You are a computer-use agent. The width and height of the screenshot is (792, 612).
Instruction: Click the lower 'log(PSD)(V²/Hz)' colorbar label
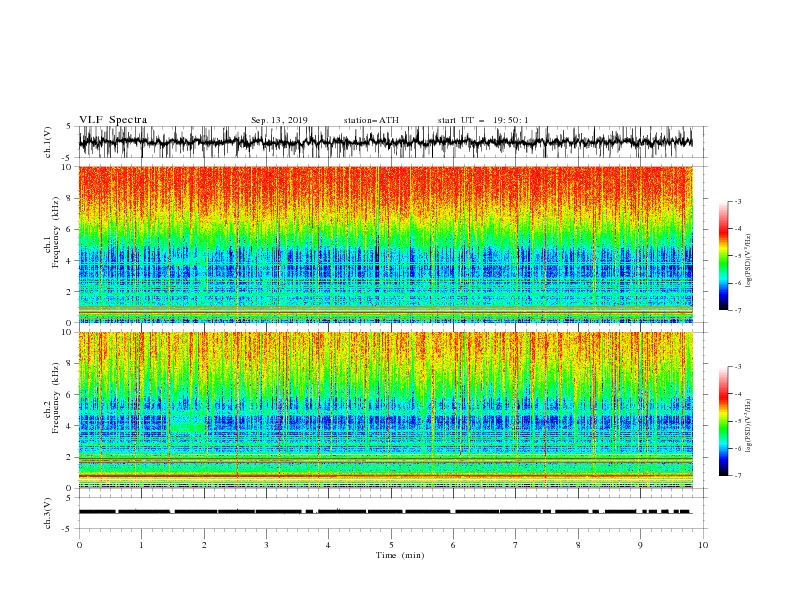749,425
